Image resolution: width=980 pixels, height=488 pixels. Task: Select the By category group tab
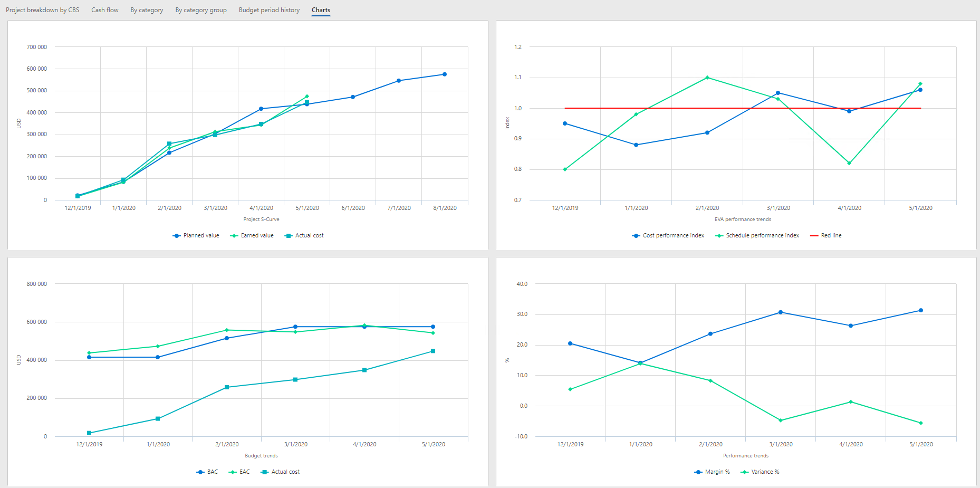[x=201, y=10]
